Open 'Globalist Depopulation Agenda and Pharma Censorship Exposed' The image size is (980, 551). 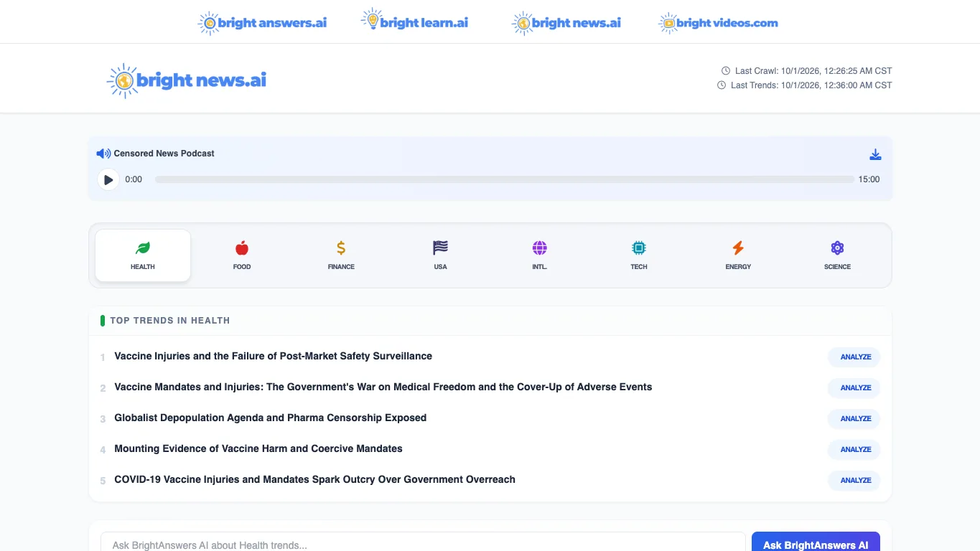(x=271, y=418)
